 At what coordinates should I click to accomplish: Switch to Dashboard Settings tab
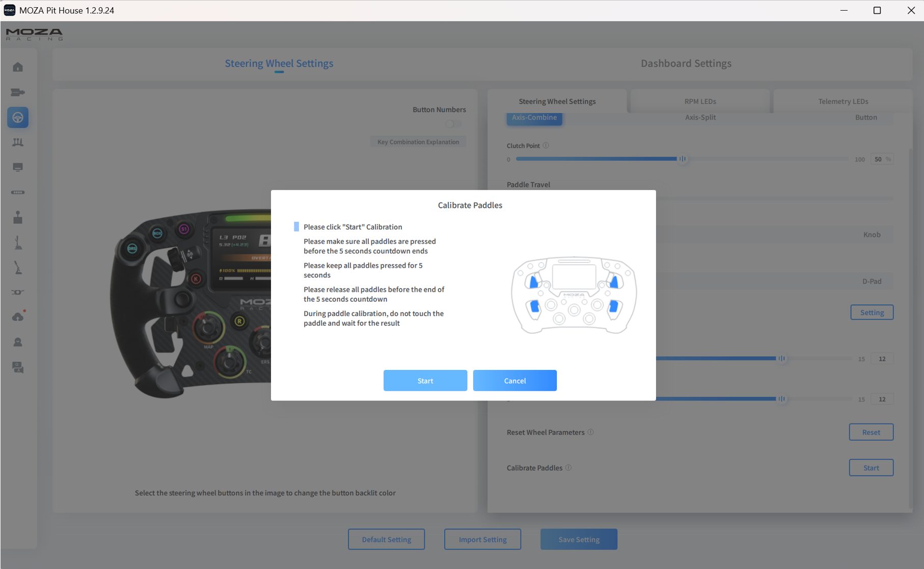pyautogui.click(x=686, y=64)
